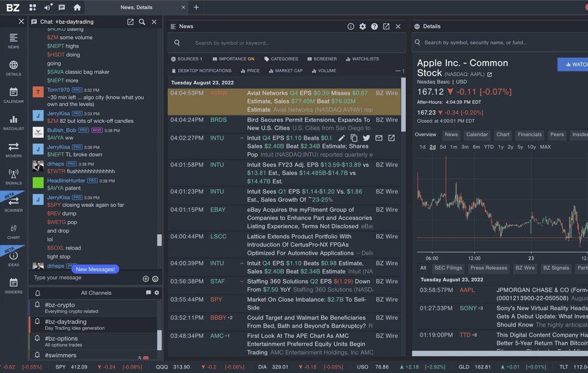
Task: Open chat from top bar icon
Action: pos(62,7)
